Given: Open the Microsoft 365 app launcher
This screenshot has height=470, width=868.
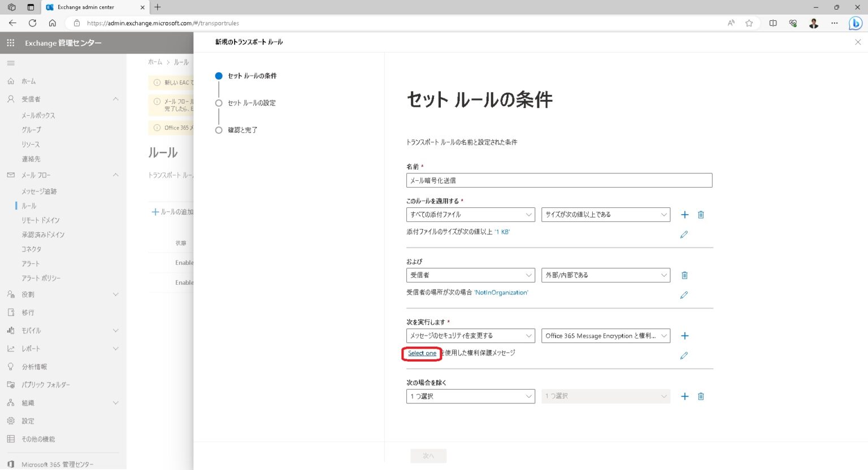Looking at the screenshot, I should [10, 43].
